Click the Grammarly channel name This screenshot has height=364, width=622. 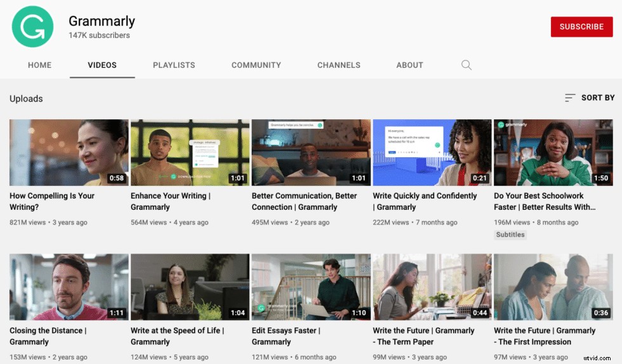point(102,21)
